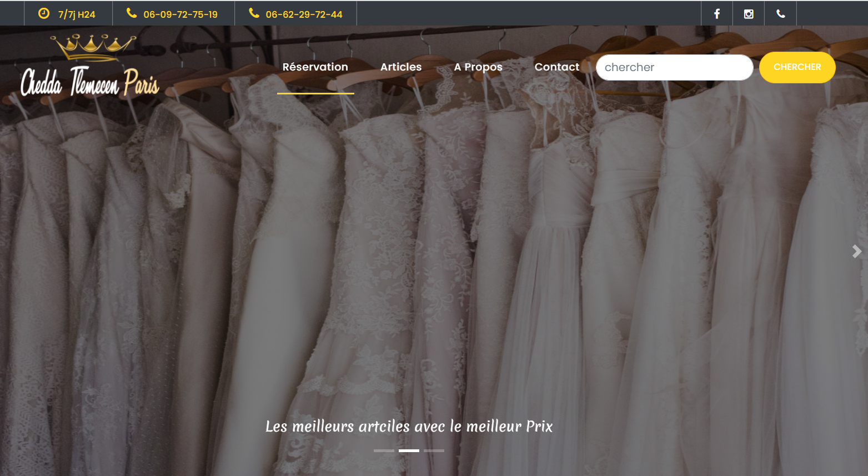
Task: Open the A Propos section
Action: 478,67
